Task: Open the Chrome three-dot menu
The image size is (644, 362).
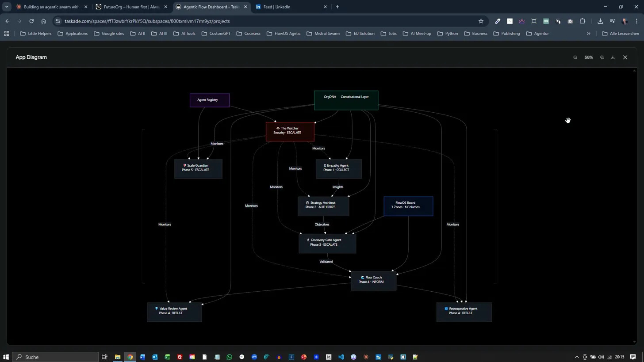Action: (636, 21)
